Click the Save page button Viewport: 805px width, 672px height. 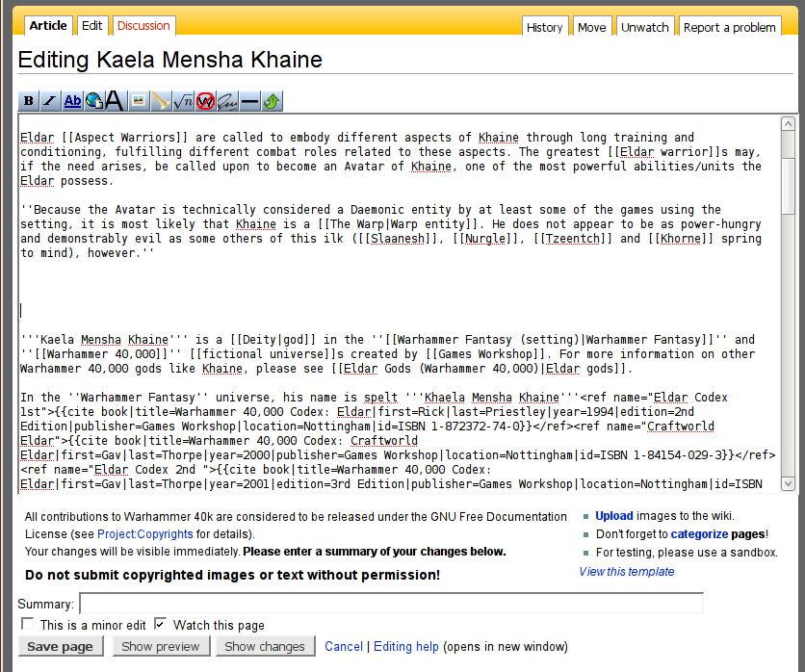pos(60,646)
